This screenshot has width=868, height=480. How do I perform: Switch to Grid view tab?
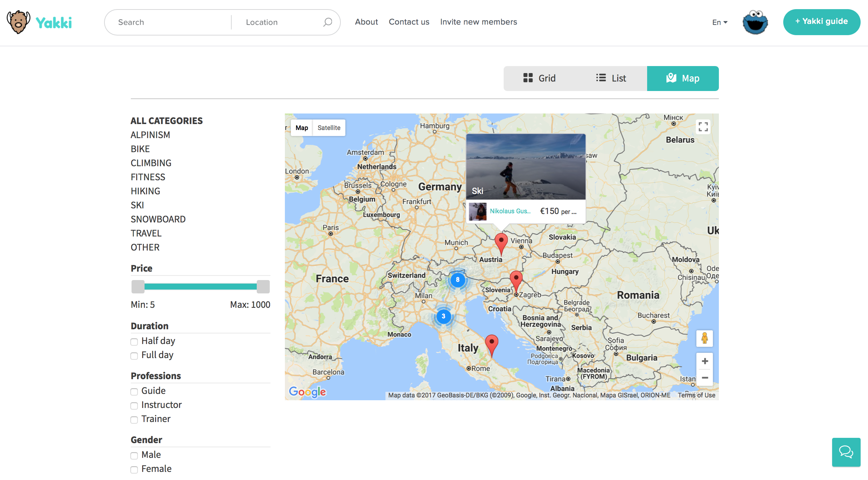click(x=540, y=78)
